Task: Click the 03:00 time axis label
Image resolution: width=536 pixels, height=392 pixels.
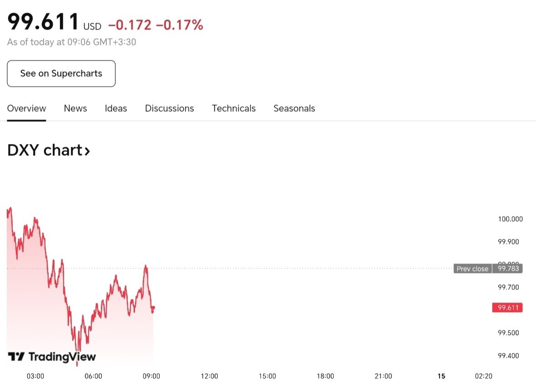Action: [x=35, y=376]
